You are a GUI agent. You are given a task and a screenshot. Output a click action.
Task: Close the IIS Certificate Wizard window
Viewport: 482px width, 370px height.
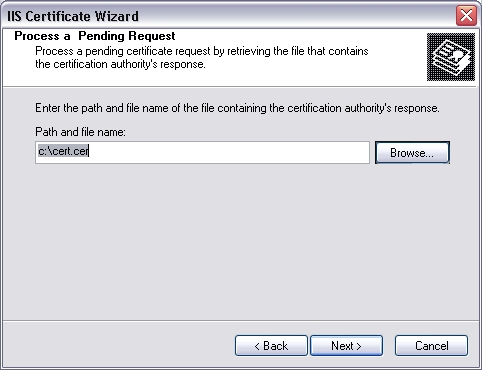coord(466,15)
